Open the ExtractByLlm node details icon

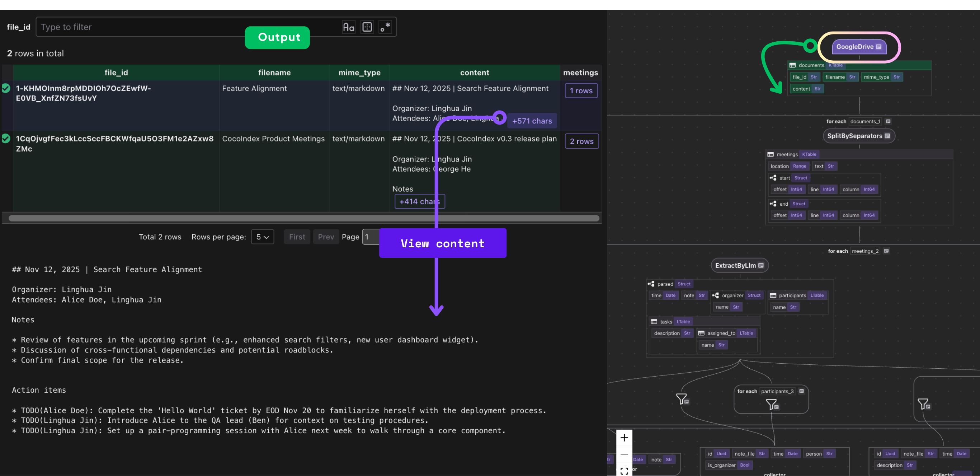tap(761, 265)
